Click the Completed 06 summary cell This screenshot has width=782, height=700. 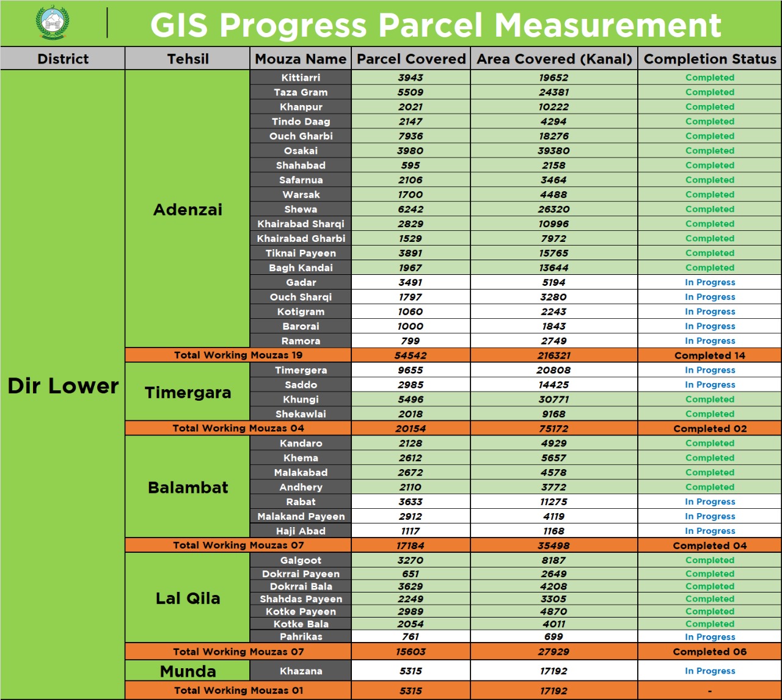point(710,652)
